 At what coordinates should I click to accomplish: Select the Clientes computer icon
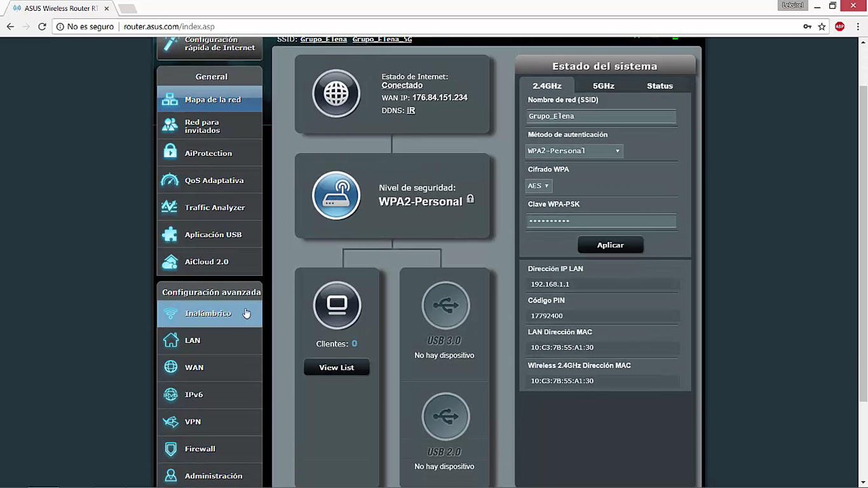tap(337, 306)
